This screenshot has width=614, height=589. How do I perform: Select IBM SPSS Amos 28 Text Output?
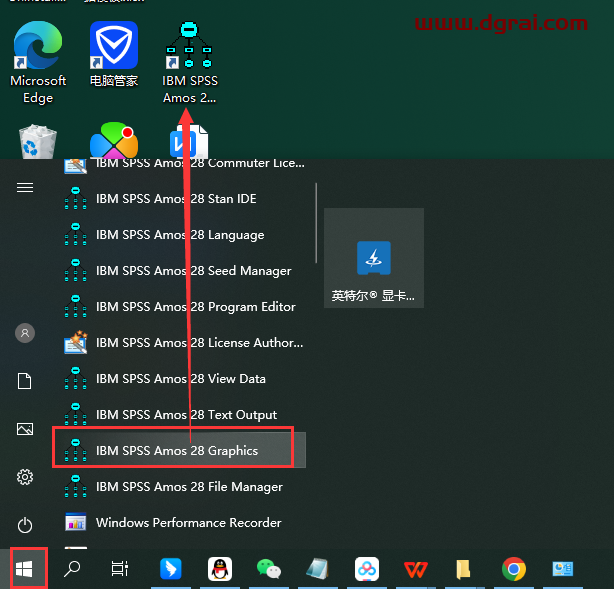[x=186, y=415]
